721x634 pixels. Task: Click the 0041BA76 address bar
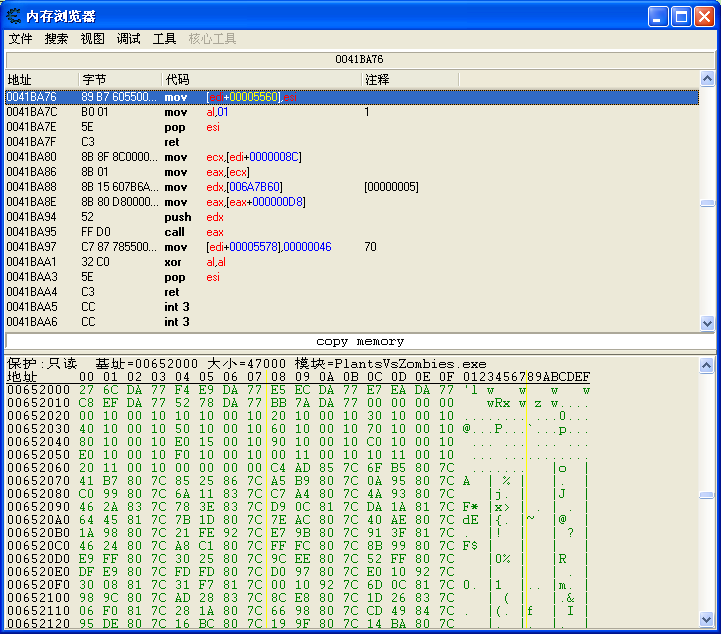(x=360, y=59)
